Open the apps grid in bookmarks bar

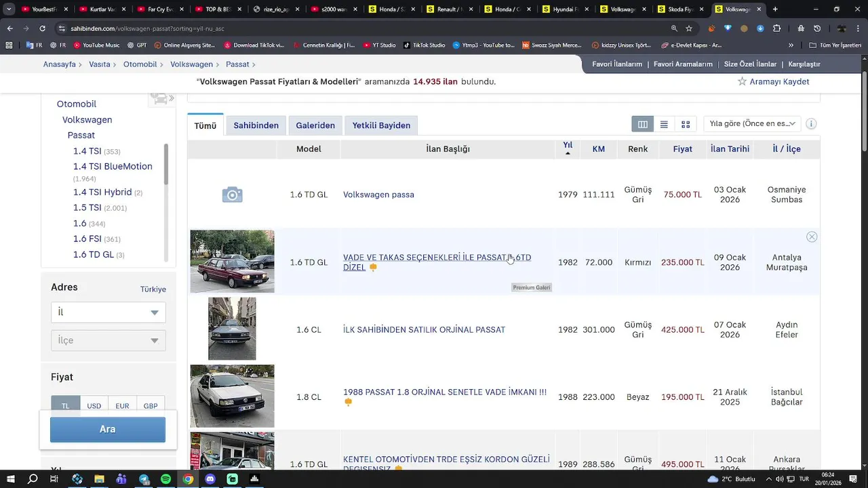pos(9,45)
